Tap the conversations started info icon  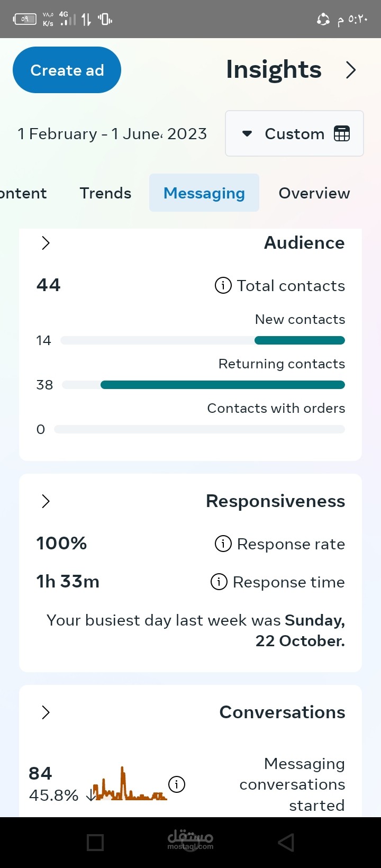(x=177, y=784)
